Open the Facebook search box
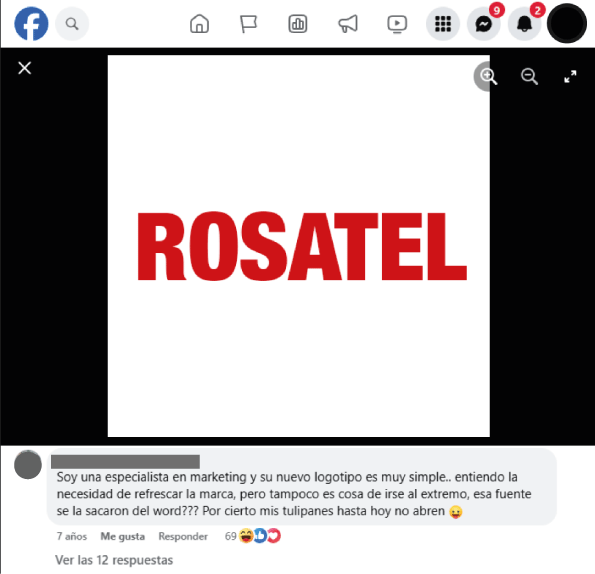 pyautogui.click(x=72, y=24)
